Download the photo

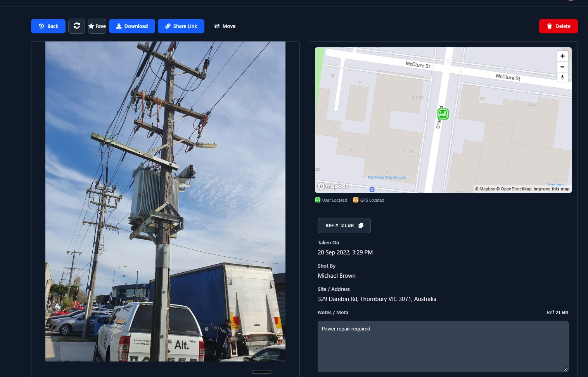click(132, 26)
